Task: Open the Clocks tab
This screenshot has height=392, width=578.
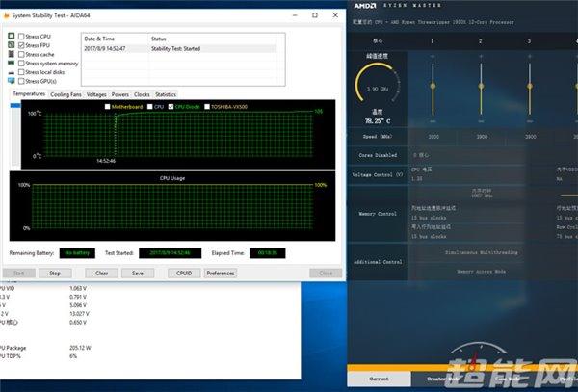Action: [142, 94]
